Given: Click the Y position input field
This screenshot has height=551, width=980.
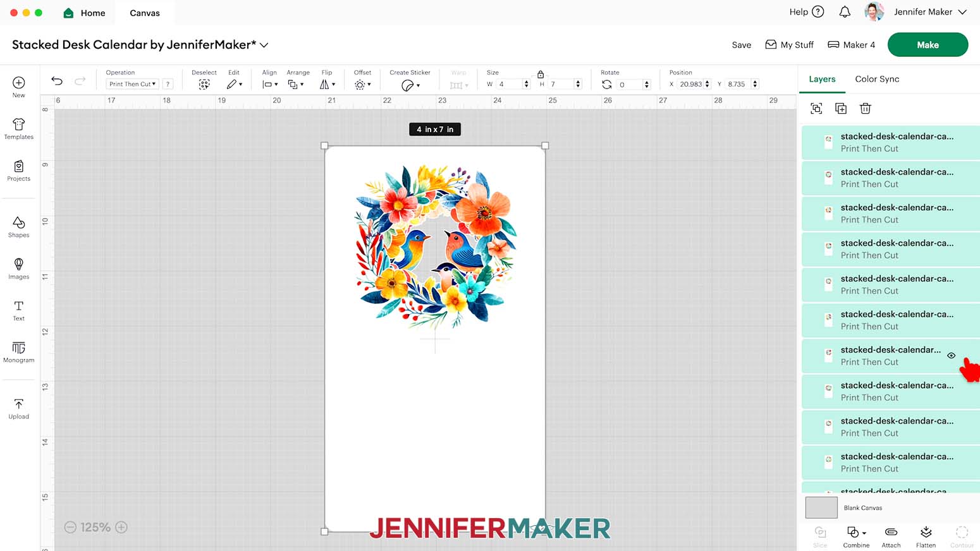Looking at the screenshot, I should [x=738, y=84].
